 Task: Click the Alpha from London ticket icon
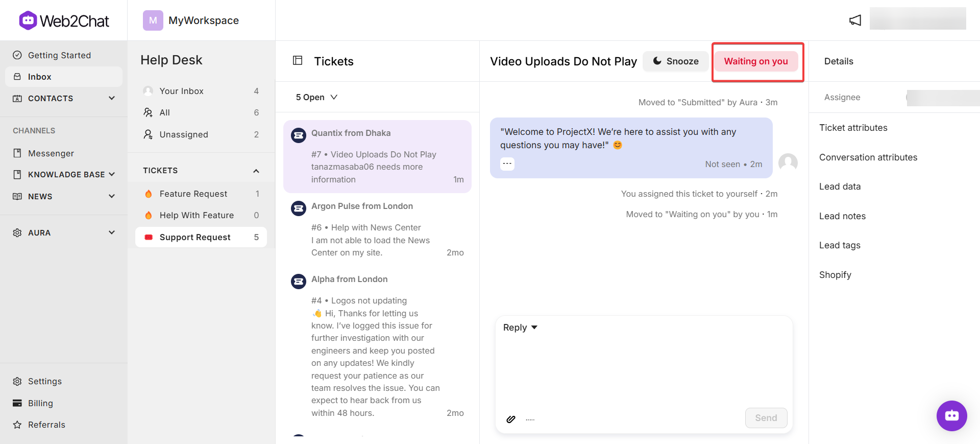click(299, 282)
